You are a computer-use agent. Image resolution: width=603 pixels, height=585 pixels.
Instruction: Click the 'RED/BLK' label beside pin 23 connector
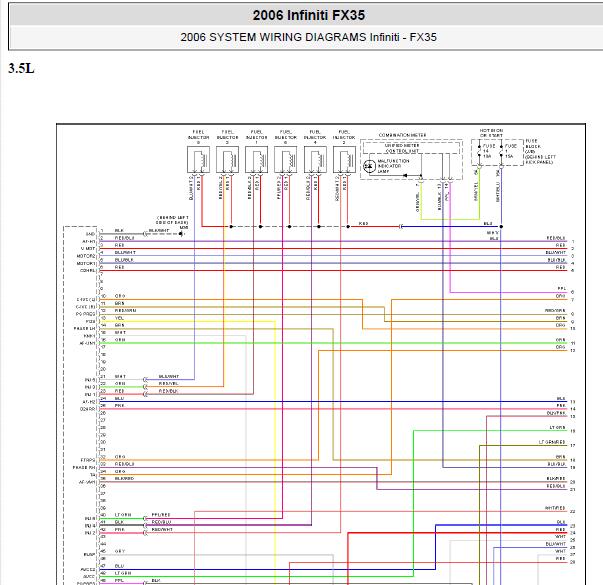click(168, 391)
